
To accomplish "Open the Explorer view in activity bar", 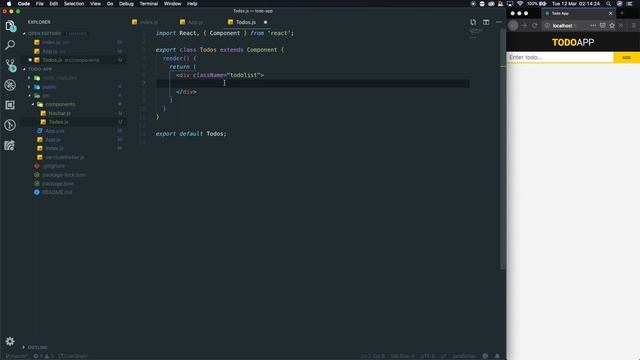I will (10, 26).
